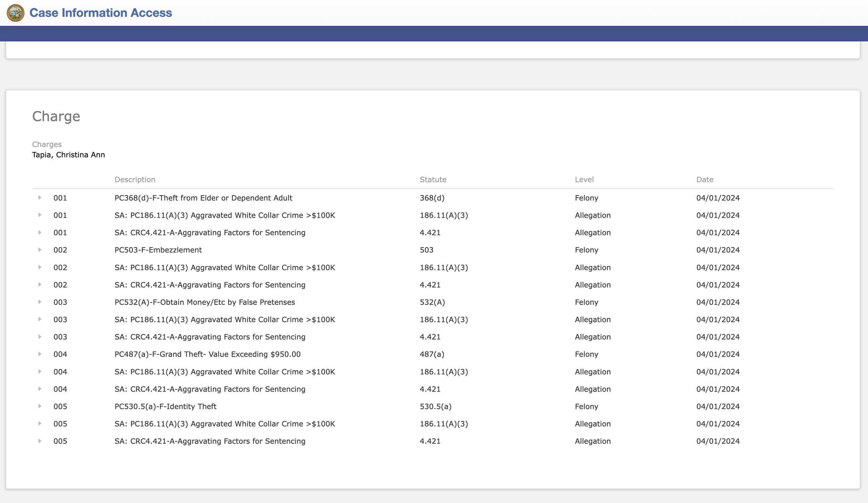This screenshot has height=503, width=868.
Task: Expand the 003 Obtain Money by False Pretenses row
Action: click(40, 302)
